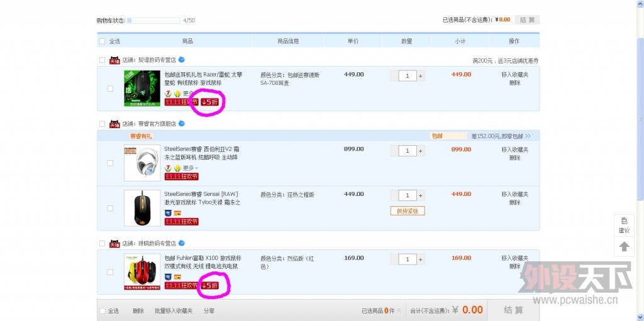Delete the Razer mouse with 删除

coord(514,82)
